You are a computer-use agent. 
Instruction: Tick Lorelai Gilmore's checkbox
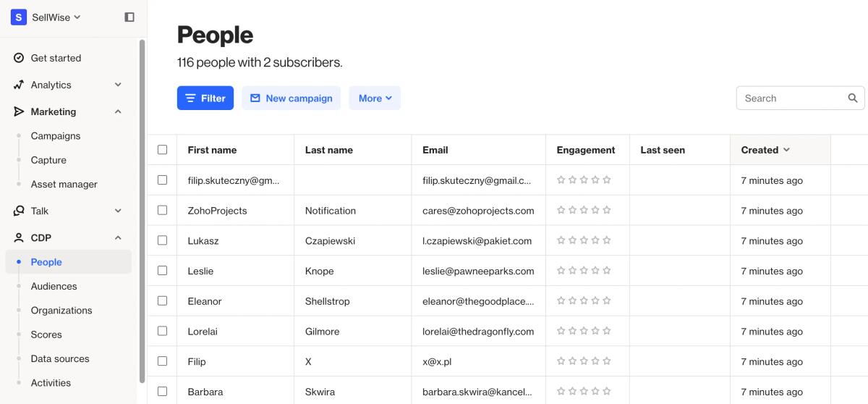click(x=162, y=331)
